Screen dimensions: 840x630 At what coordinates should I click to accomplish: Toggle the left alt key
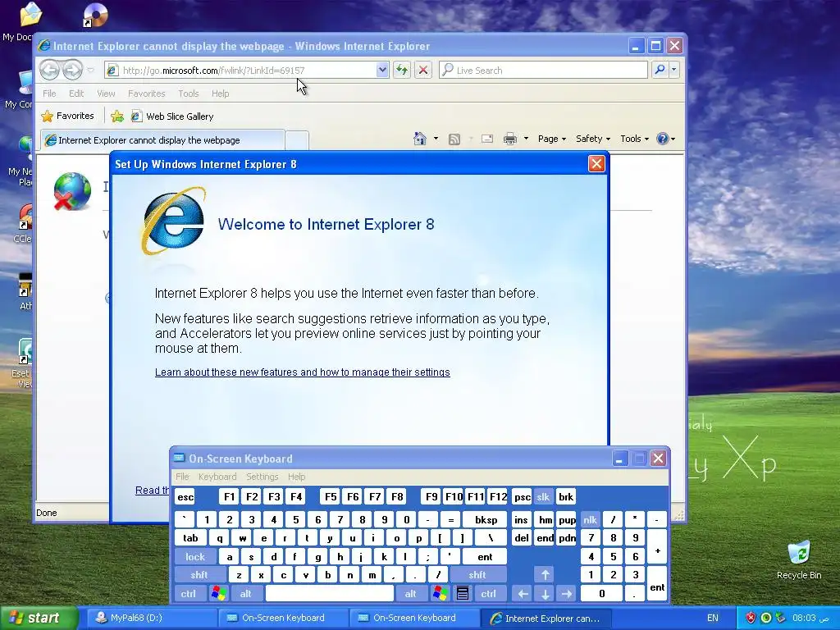click(x=246, y=594)
